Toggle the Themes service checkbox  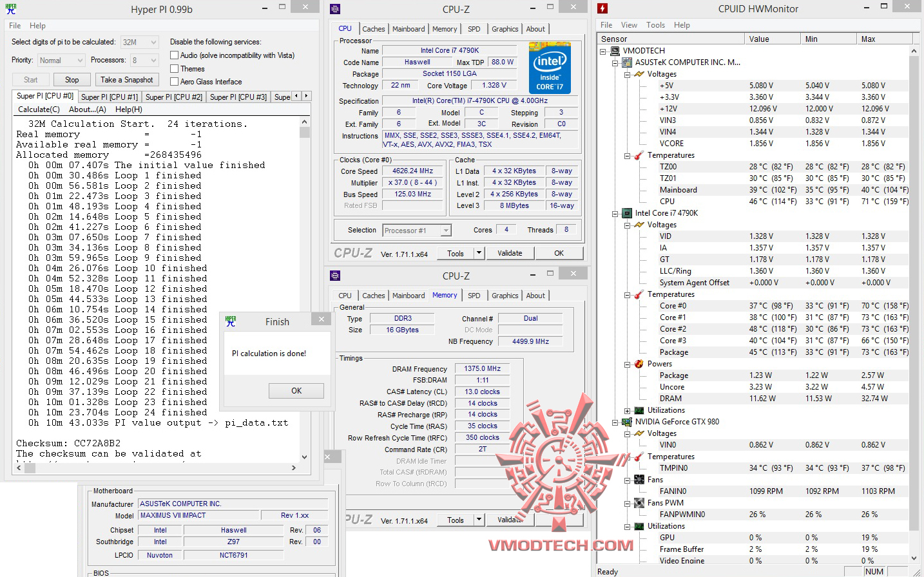[x=174, y=69]
